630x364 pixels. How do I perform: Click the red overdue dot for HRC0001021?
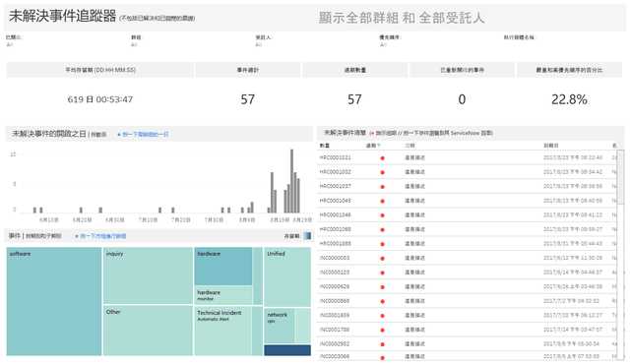coord(382,158)
